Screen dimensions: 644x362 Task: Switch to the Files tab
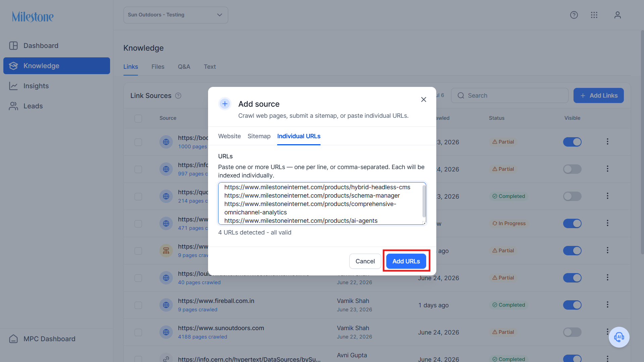click(x=158, y=67)
